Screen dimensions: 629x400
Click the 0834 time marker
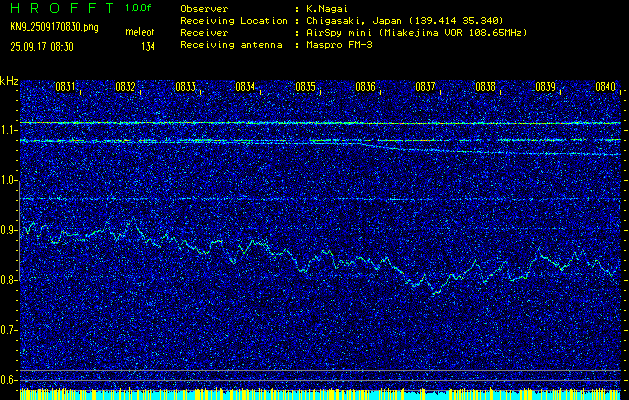click(246, 87)
